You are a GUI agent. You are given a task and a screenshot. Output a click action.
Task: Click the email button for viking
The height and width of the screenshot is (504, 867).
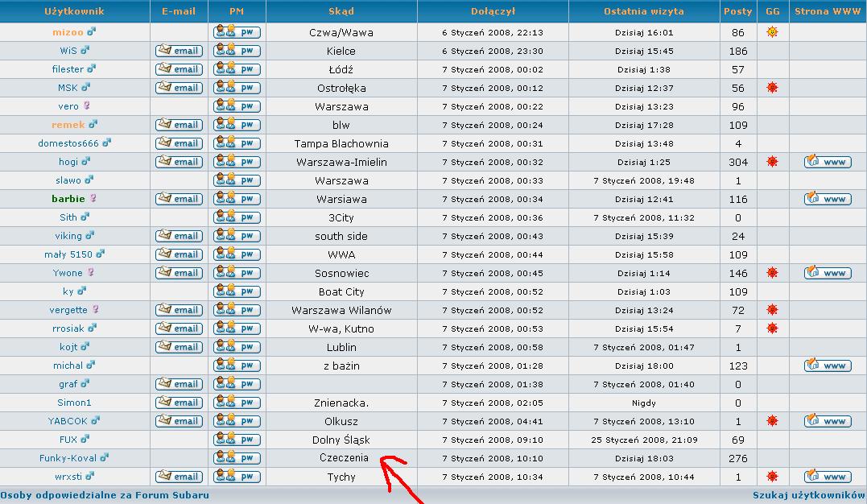point(179,236)
